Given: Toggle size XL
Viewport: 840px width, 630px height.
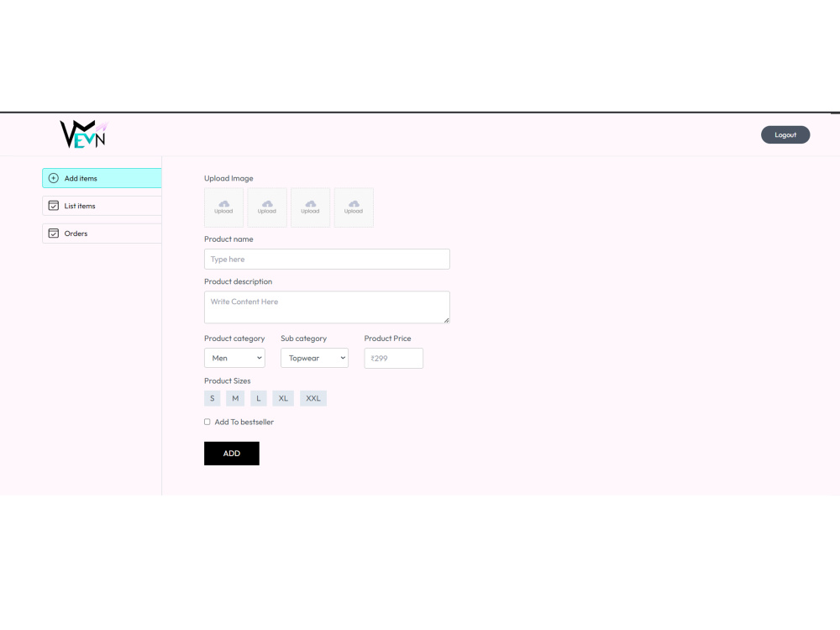Looking at the screenshot, I should tap(283, 398).
